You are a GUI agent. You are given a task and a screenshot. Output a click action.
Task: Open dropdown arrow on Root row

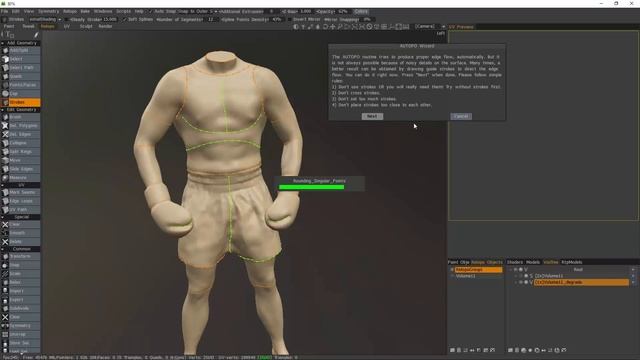click(633, 269)
